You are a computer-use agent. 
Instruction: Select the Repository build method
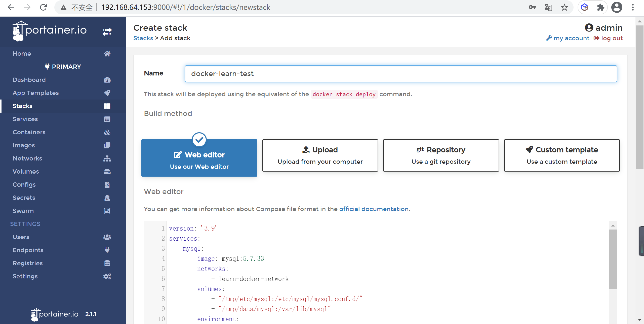(440, 155)
